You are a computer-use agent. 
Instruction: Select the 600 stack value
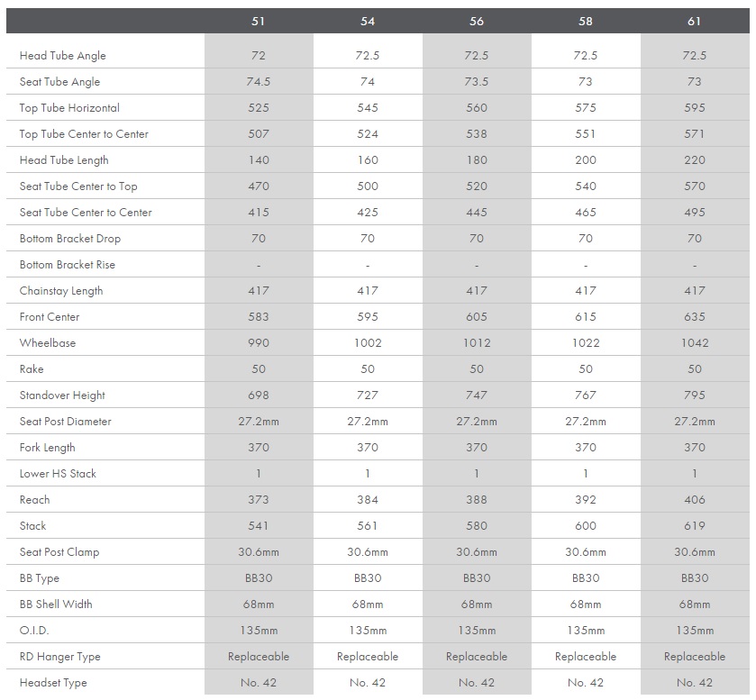(586, 526)
